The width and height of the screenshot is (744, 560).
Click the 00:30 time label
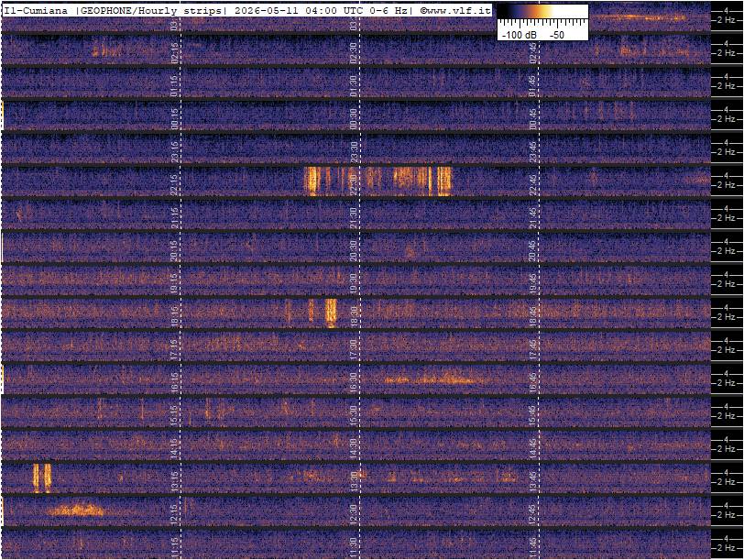354,118
